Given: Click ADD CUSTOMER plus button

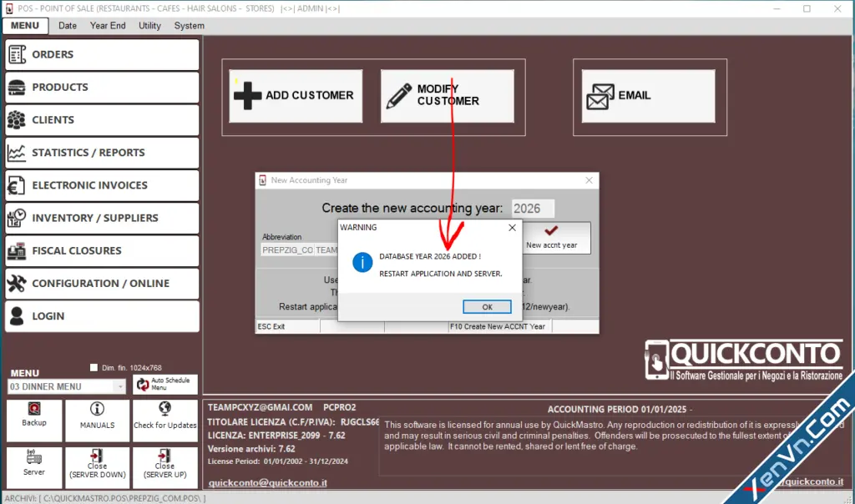Looking at the screenshot, I should coord(296,96).
